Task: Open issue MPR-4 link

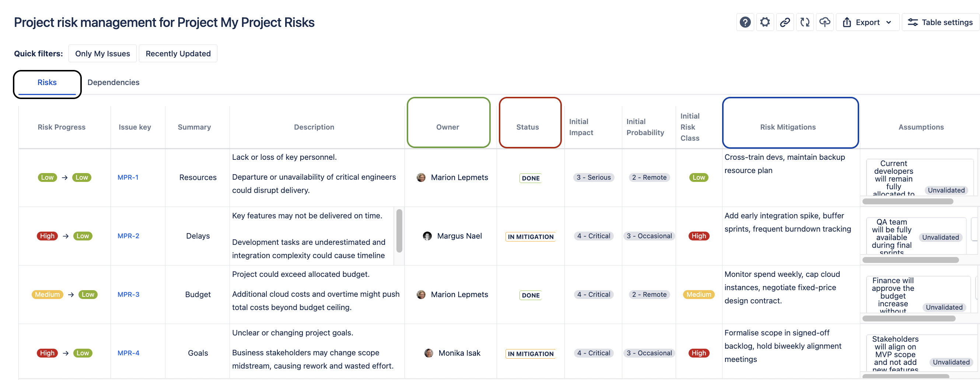Action: (x=128, y=353)
